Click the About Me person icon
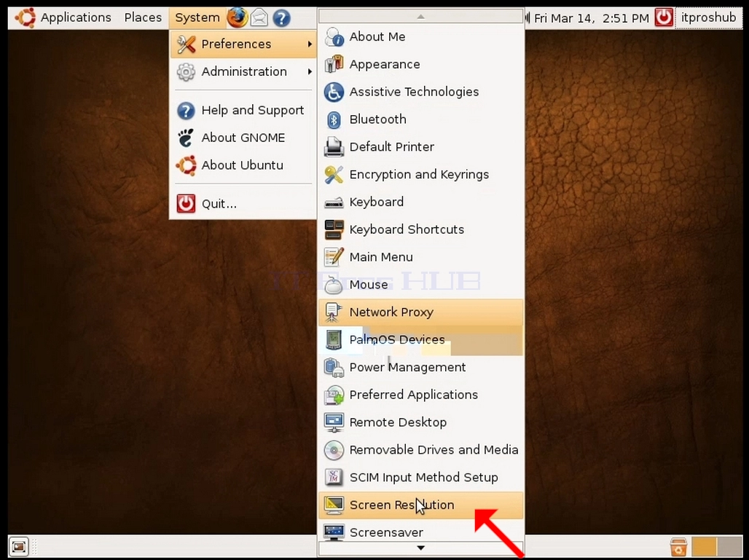The width and height of the screenshot is (749, 560). click(334, 36)
